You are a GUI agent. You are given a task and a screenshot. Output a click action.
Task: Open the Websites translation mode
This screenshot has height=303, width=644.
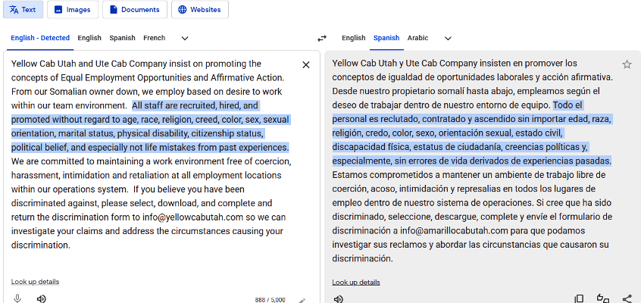click(199, 10)
